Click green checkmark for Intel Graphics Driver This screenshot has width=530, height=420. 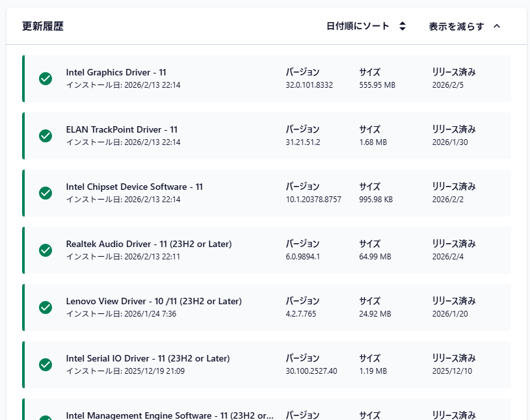click(46, 79)
